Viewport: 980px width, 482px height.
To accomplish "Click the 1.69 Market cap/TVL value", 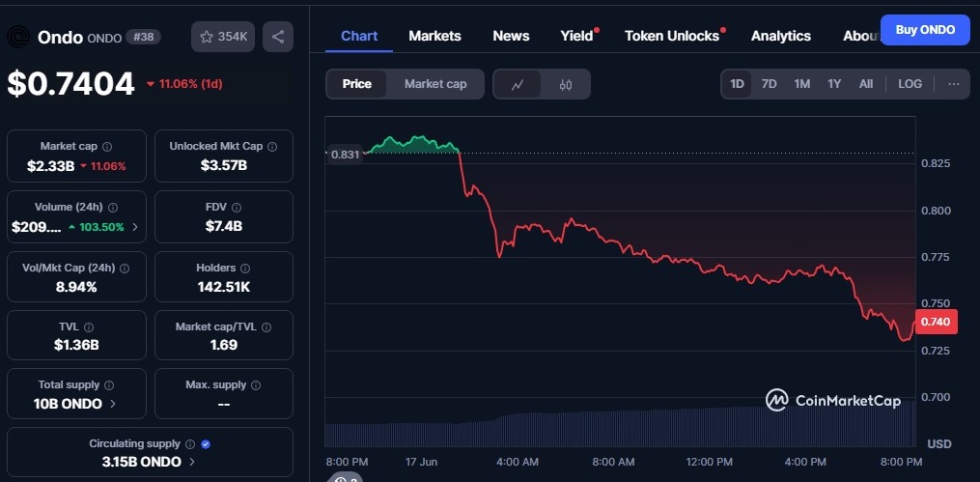I will tap(224, 345).
